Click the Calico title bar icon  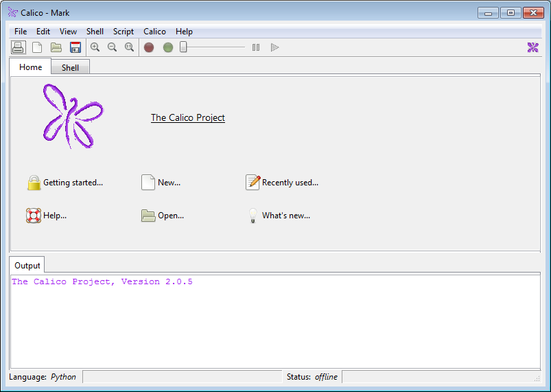coord(12,12)
